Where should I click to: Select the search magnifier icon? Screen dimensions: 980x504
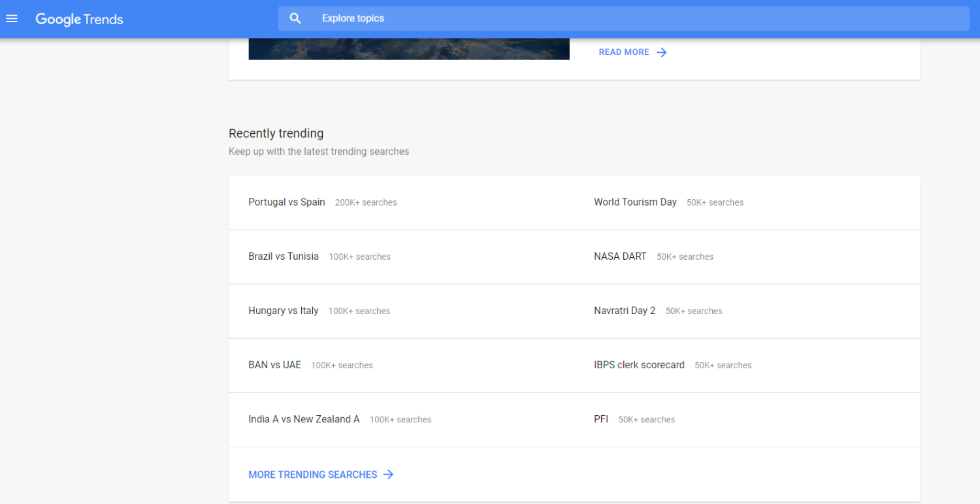295,18
